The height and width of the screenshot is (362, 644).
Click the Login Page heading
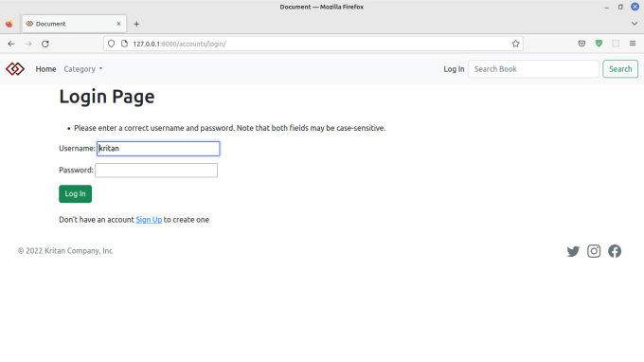(107, 97)
